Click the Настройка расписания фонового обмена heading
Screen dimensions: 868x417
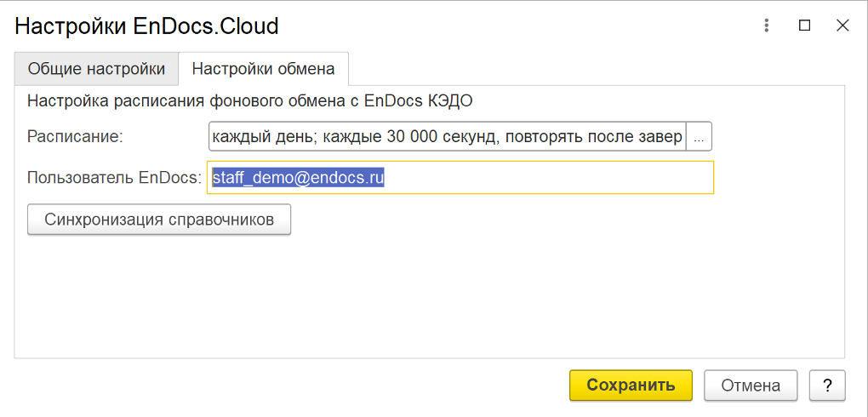251,102
